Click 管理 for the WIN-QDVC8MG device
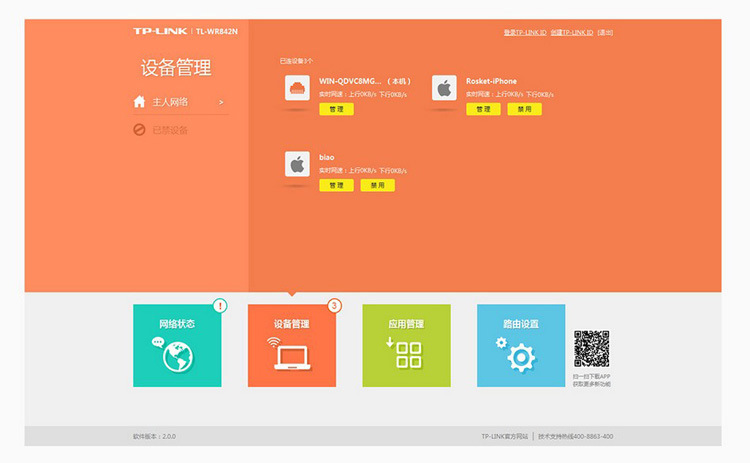750x463 pixels. pyautogui.click(x=336, y=109)
